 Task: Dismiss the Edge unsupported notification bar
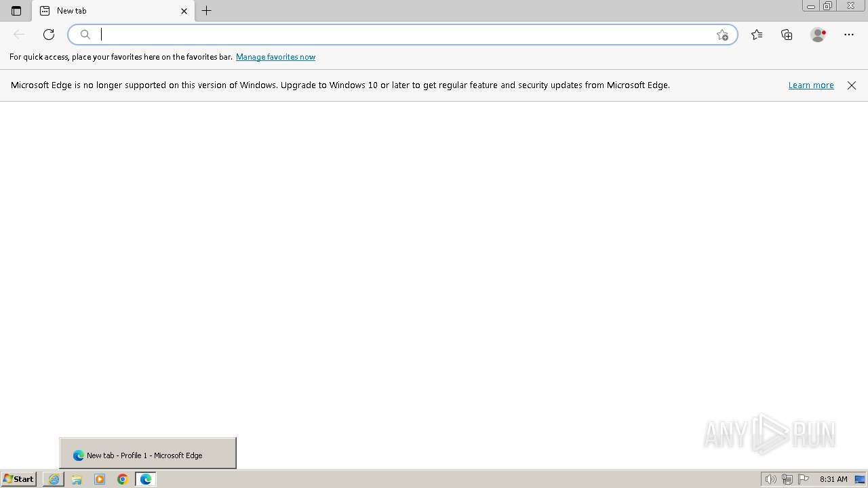tap(852, 85)
